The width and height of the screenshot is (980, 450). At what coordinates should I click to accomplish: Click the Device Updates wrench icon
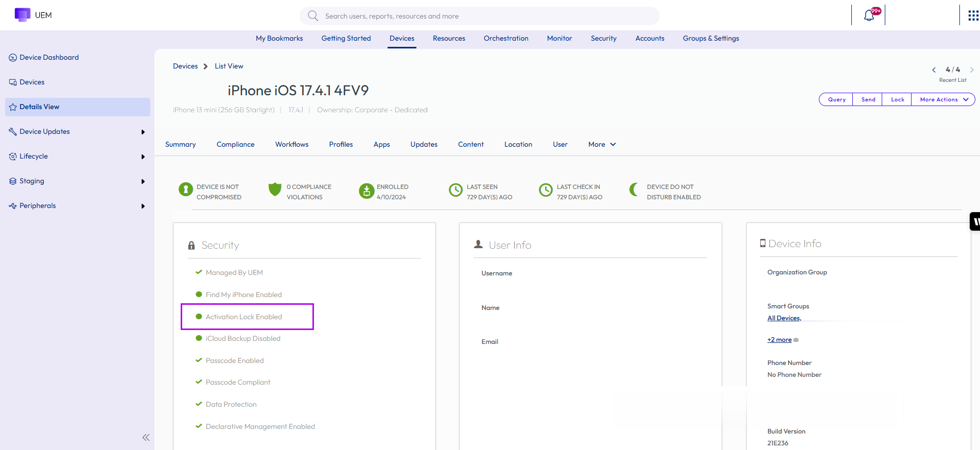(13, 132)
